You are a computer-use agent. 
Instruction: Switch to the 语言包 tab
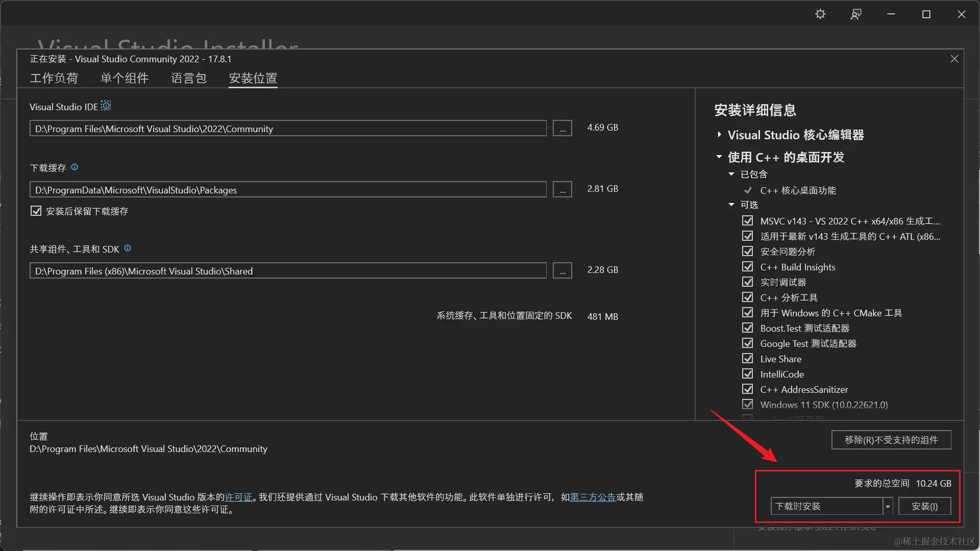[188, 78]
